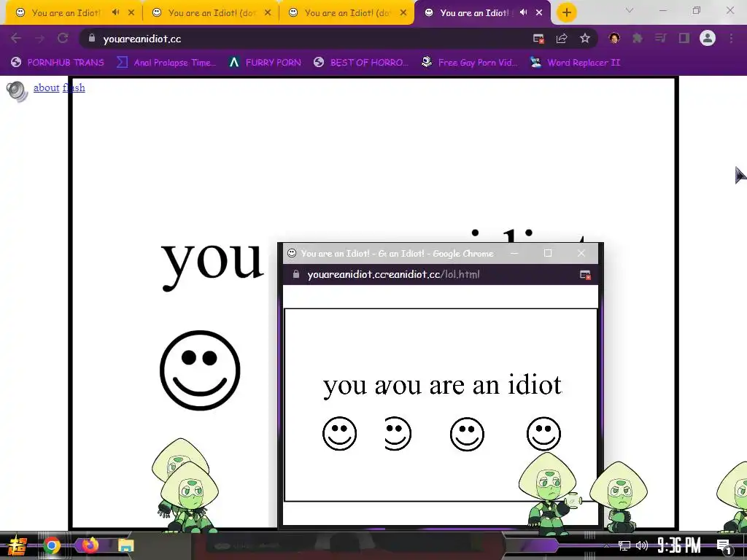Follow the 'about' link

point(46,87)
